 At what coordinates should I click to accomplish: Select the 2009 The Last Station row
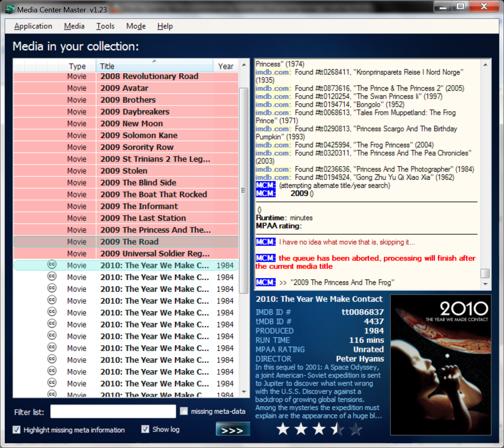coord(126,218)
